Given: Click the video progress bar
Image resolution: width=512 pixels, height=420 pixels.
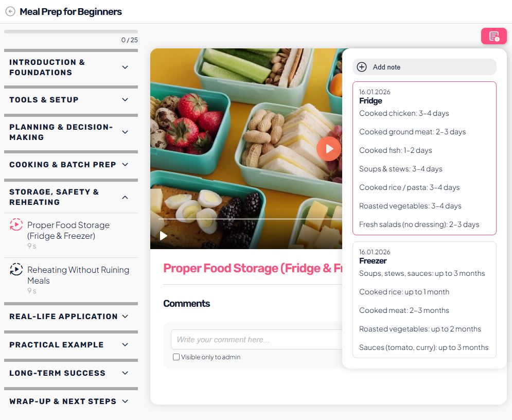Looking at the screenshot, I should click(247, 219).
